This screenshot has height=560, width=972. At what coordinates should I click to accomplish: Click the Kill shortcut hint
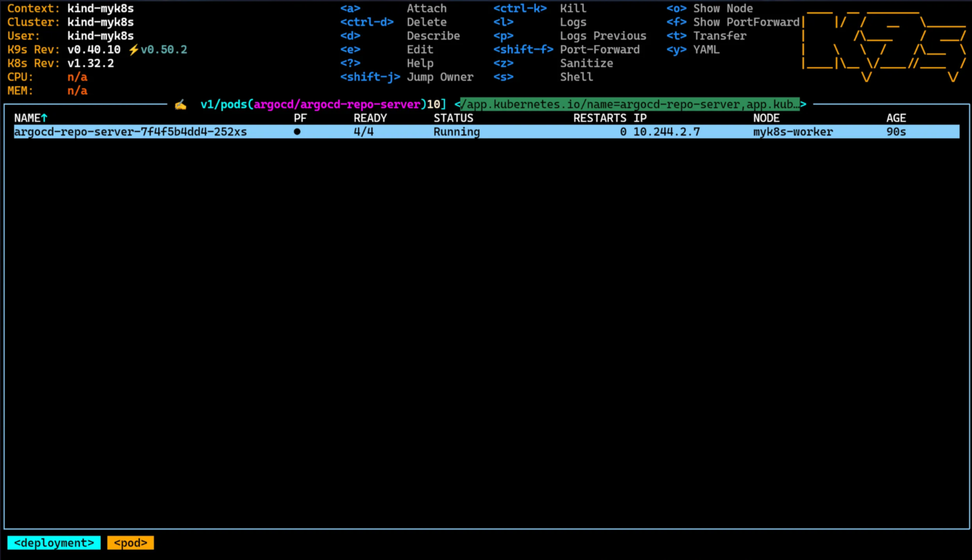point(573,8)
